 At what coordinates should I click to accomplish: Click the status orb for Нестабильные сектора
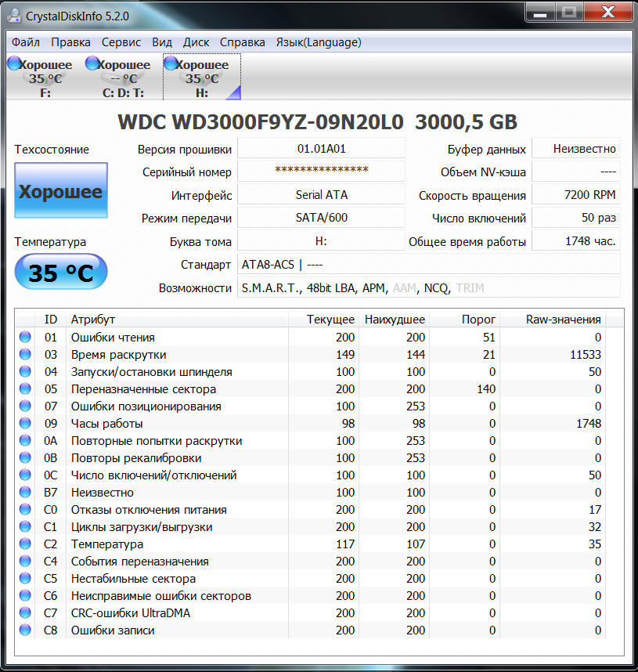(25, 578)
